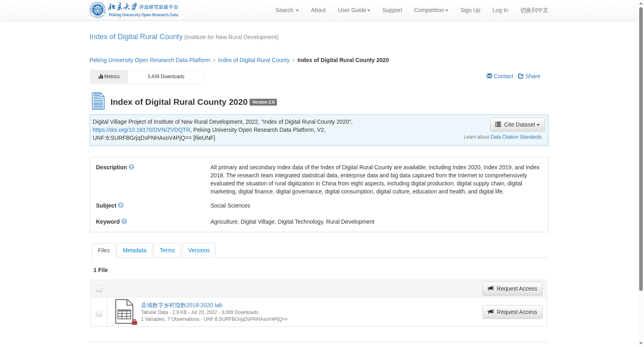644x347 pixels.
Task: Click the Subject help question mark icon
Action: [x=121, y=205]
